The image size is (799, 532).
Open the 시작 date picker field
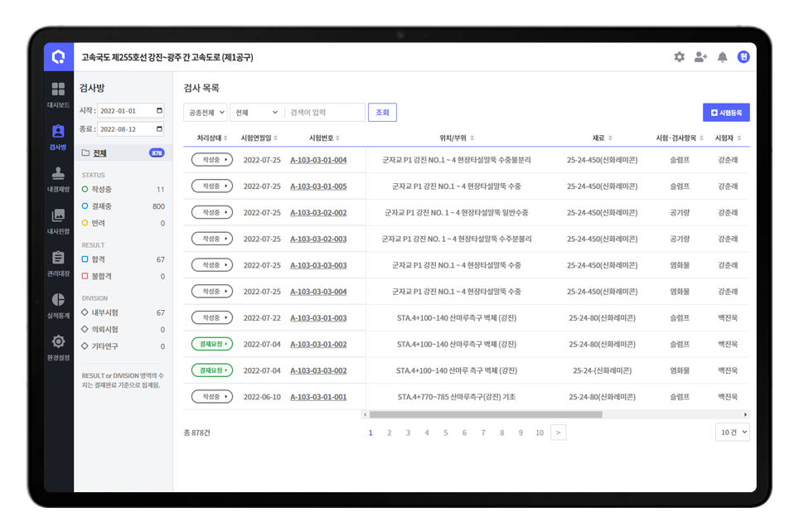click(131, 111)
